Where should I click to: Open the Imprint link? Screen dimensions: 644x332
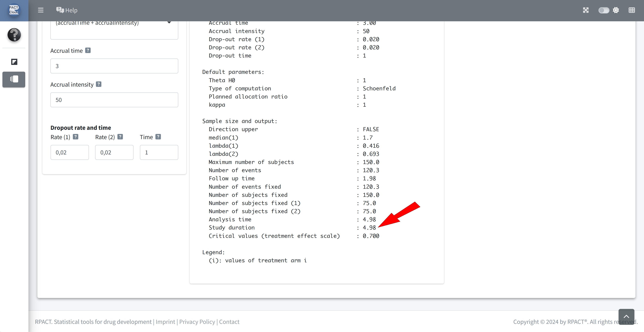pos(165,321)
